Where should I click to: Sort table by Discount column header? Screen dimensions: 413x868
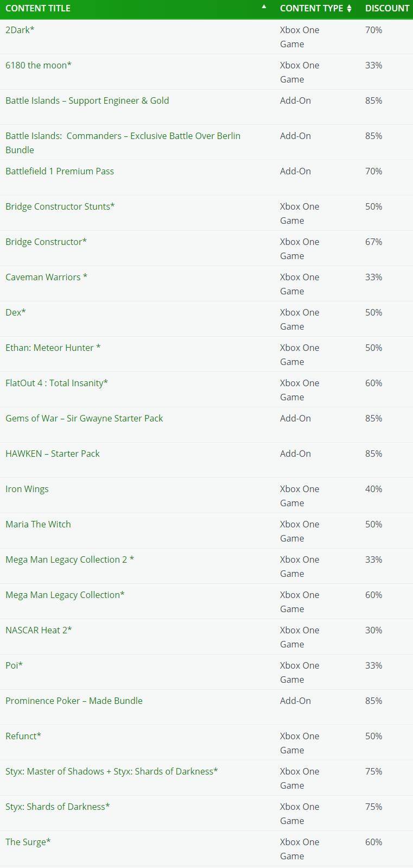[387, 8]
